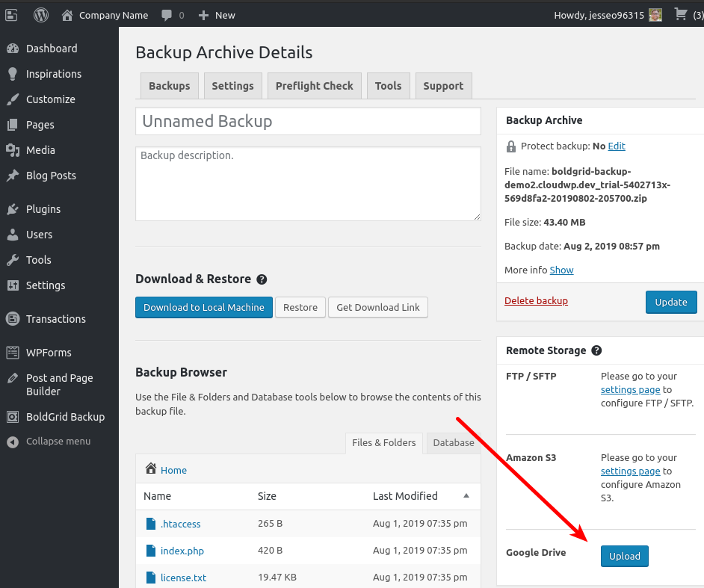
Task: Upload the backup to Google Drive
Action: [624, 556]
